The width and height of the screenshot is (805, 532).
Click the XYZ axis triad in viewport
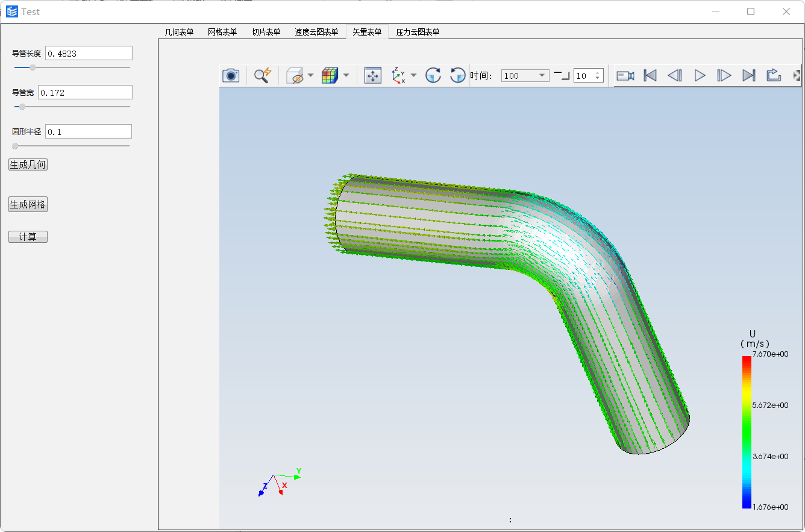tap(279, 481)
